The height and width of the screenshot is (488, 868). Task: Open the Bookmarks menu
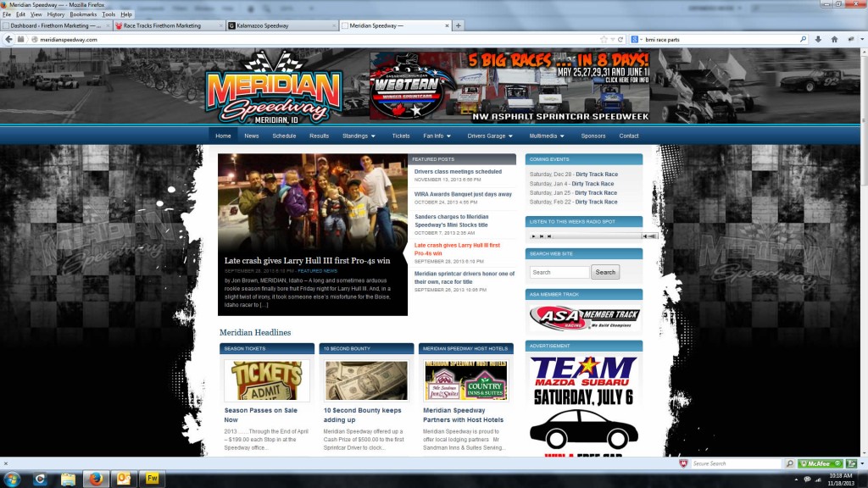(83, 14)
